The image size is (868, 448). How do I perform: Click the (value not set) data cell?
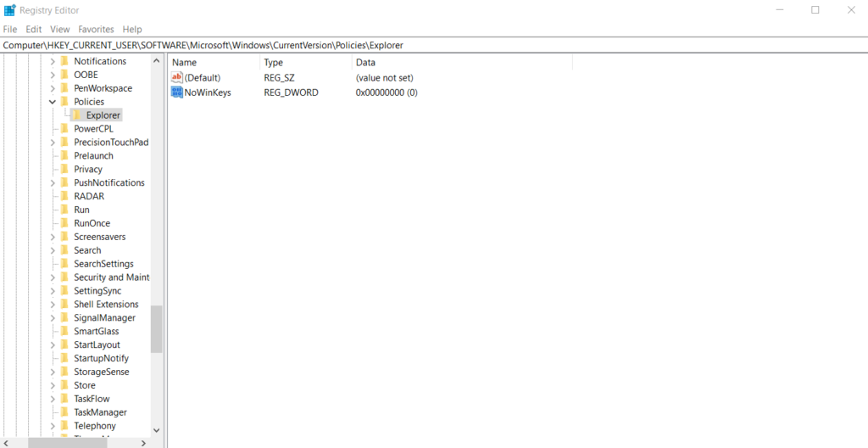coord(384,77)
